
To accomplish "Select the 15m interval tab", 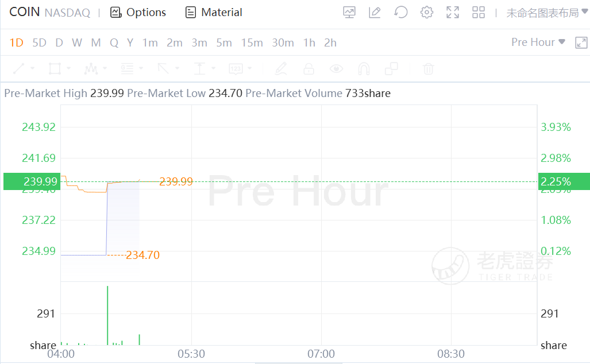I will [x=252, y=42].
